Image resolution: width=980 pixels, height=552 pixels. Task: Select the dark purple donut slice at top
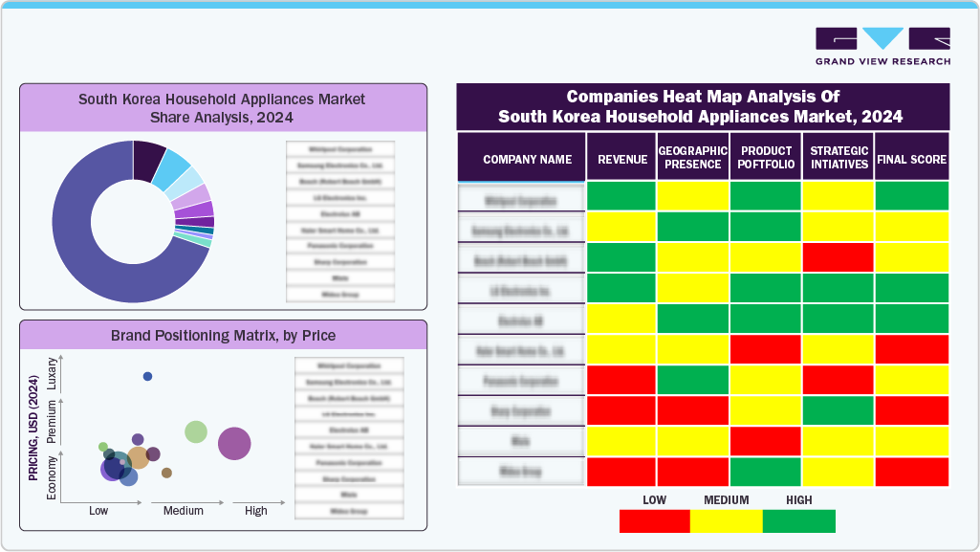pos(149,159)
